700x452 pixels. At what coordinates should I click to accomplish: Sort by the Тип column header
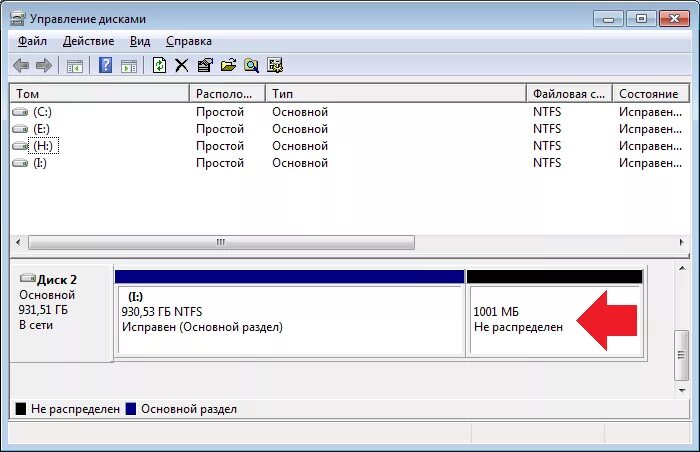[396, 94]
